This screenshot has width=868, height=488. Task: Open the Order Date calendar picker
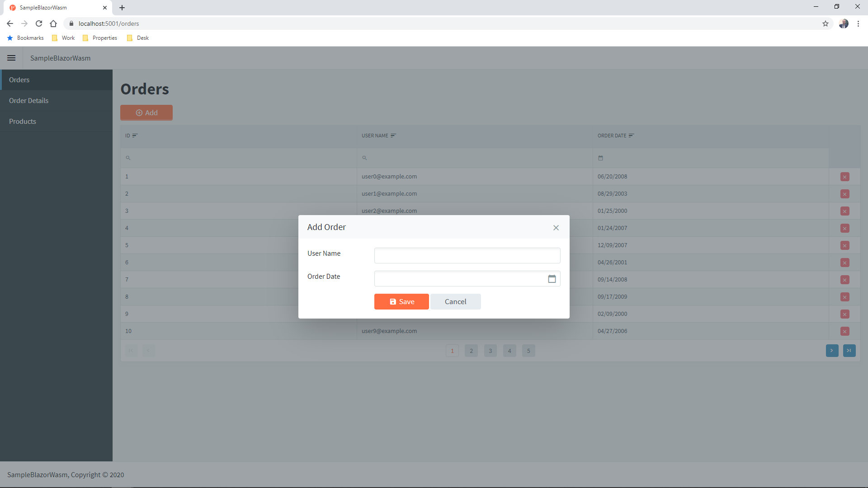[552, 279]
